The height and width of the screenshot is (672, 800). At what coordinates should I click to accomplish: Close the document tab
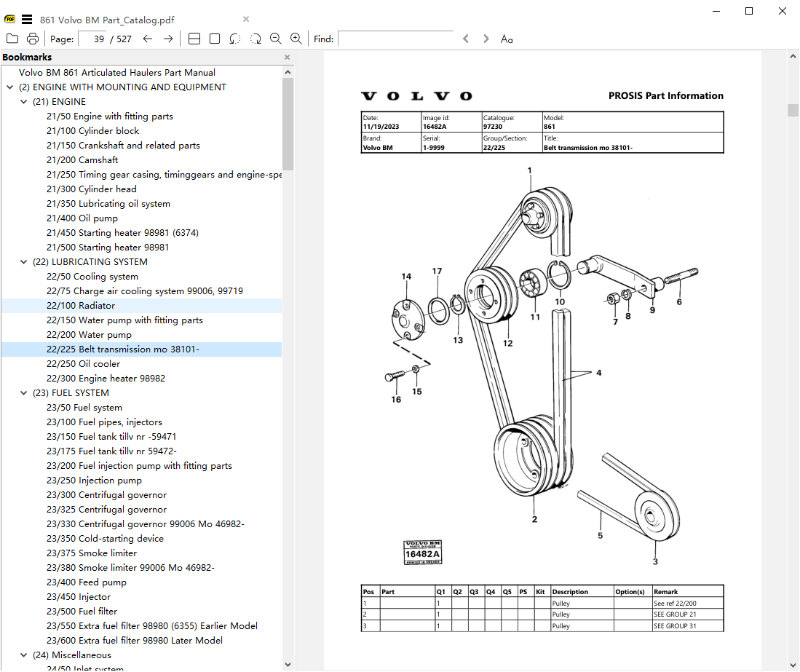click(246, 19)
